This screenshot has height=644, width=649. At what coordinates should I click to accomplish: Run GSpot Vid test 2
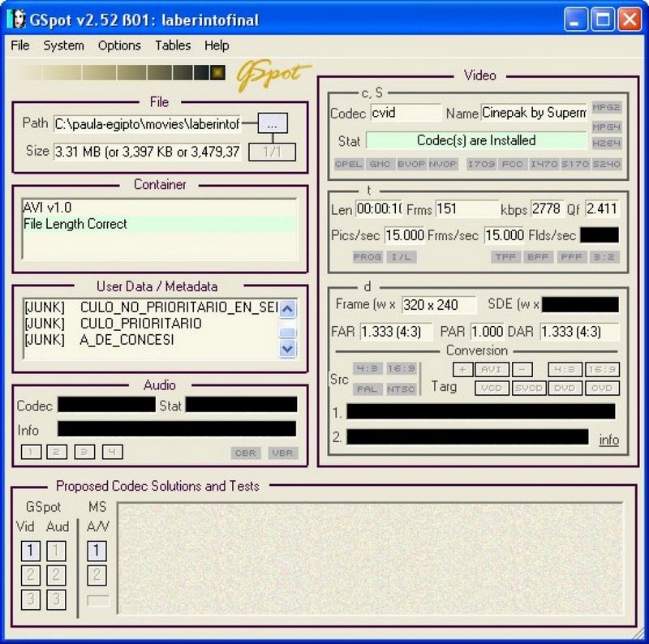pyautogui.click(x=31, y=575)
